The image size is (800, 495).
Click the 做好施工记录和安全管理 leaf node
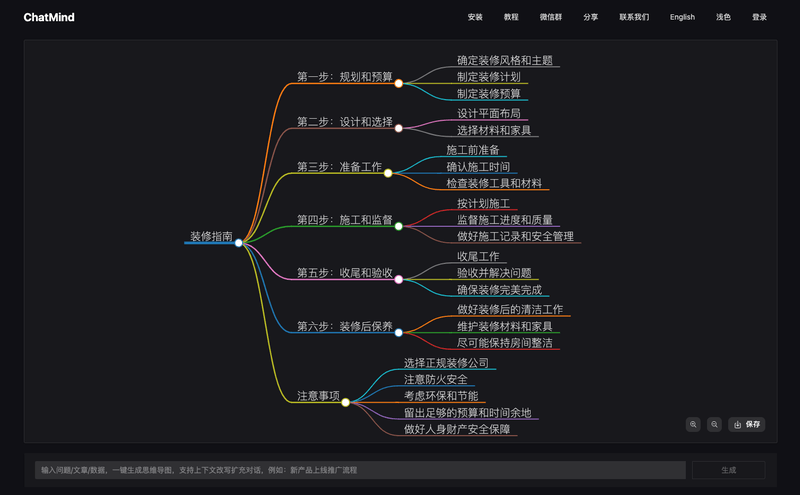[515, 236]
